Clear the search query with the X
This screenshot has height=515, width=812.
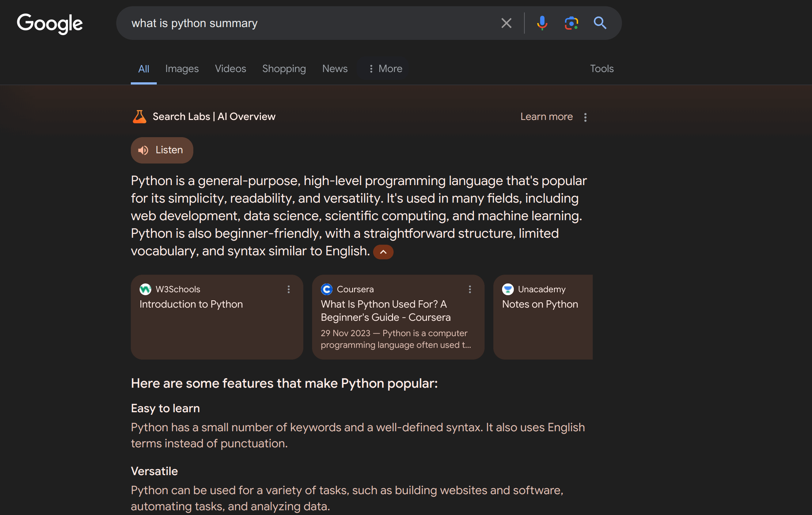(x=506, y=23)
